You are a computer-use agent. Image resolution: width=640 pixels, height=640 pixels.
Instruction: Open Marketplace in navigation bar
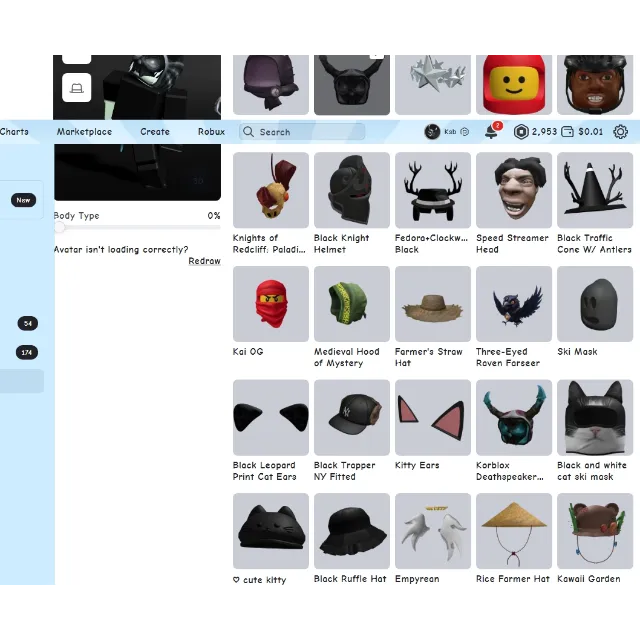[x=84, y=132]
